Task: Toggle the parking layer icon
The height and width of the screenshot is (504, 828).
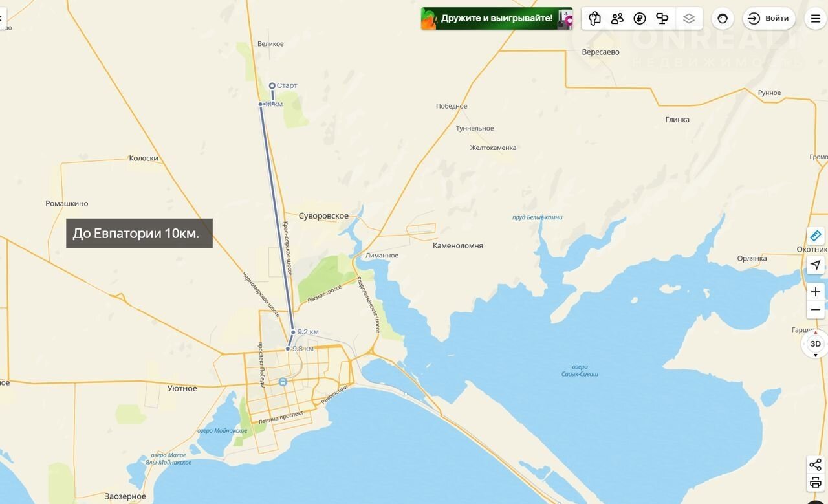Action: pos(595,18)
